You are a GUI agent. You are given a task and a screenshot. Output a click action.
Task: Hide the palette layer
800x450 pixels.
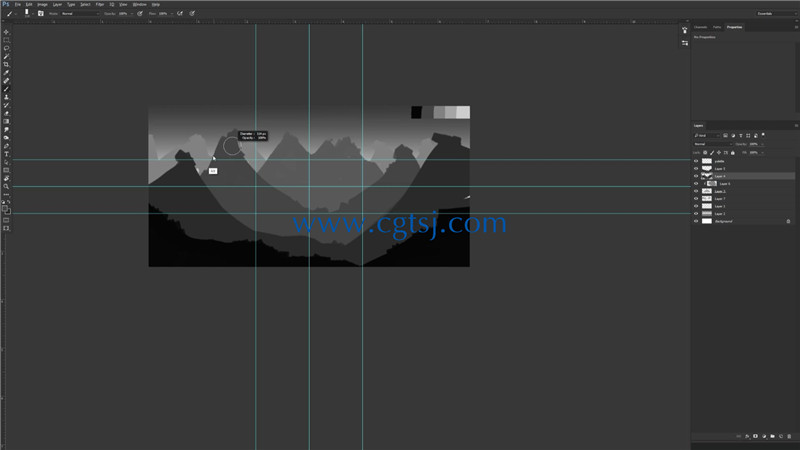point(696,161)
